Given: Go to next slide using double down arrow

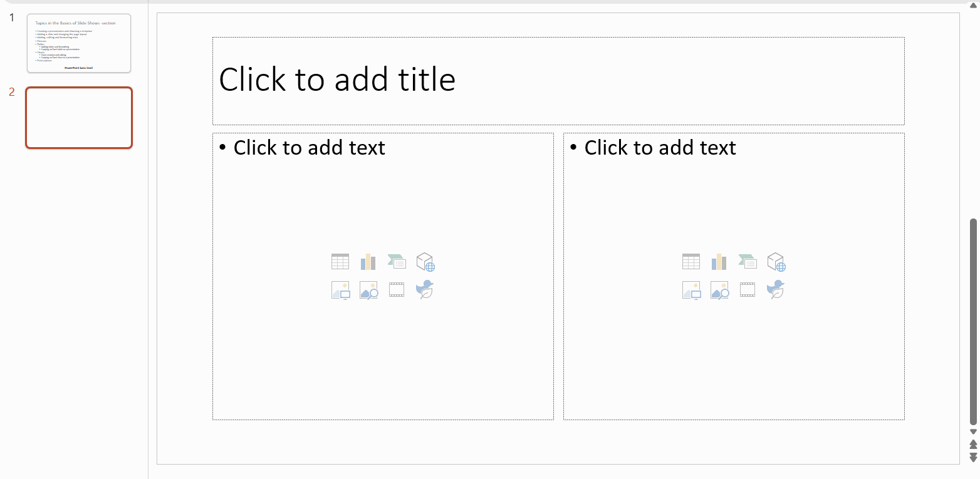Looking at the screenshot, I should [973, 458].
